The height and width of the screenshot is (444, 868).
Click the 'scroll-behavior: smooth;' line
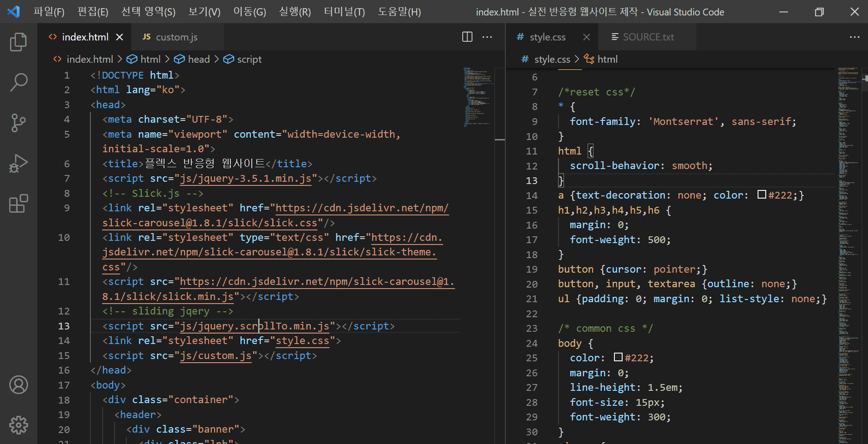click(641, 166)
